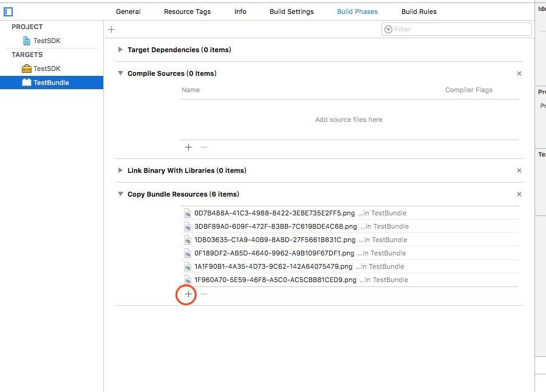Expand Target Dependencies section
This screenshot has width=546, height=392.
click(x=120, y=50)
